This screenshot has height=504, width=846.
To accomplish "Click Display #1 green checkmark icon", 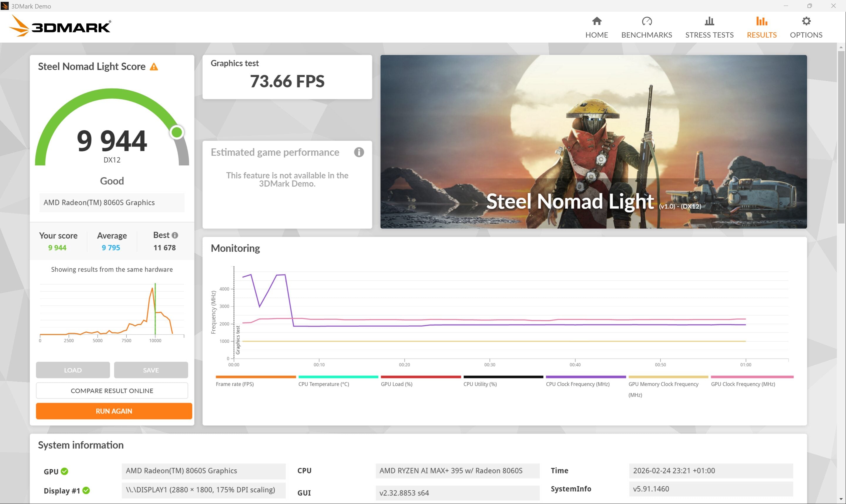I will (x=86, y=490).
